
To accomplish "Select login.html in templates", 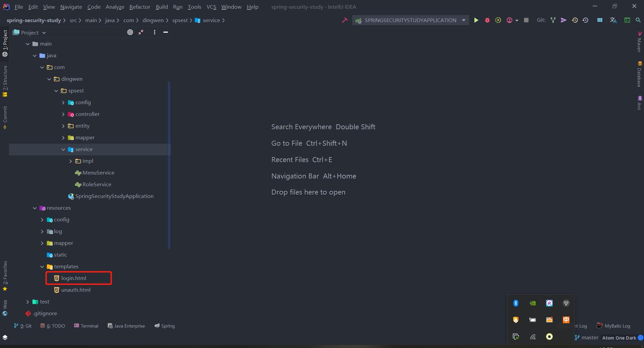I will pyautogui.click(x=73, y=278).
